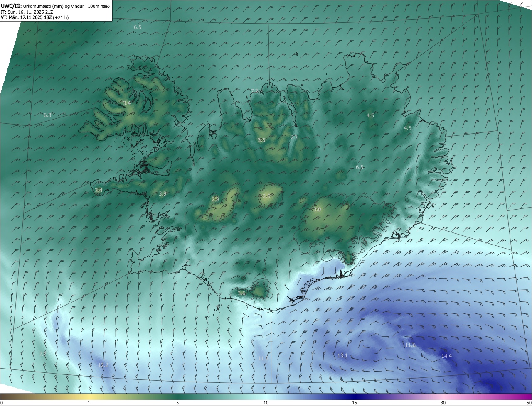Click the "UWC/IG:" title label
This screenshot has height=406, width=532.
(x=11, y=6)
